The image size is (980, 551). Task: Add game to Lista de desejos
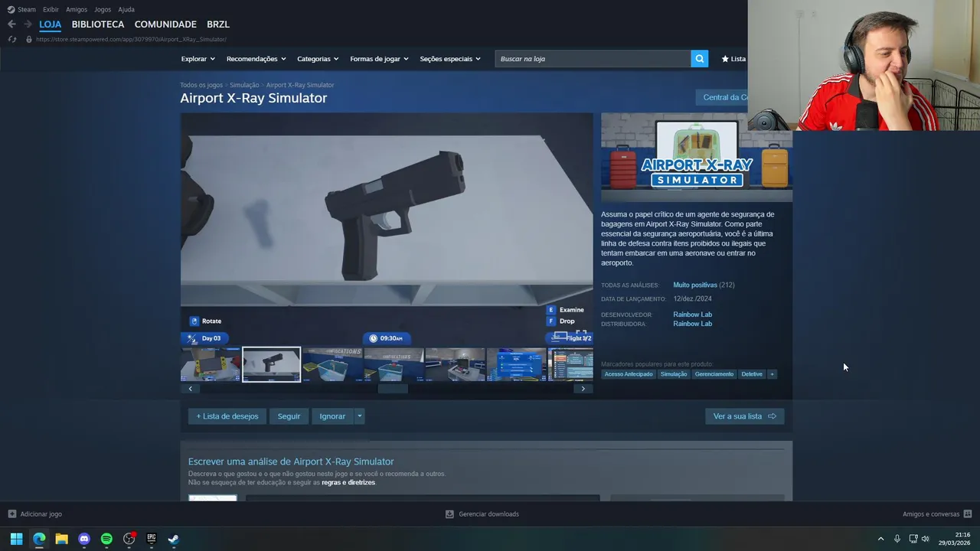[x=227, y=416]
